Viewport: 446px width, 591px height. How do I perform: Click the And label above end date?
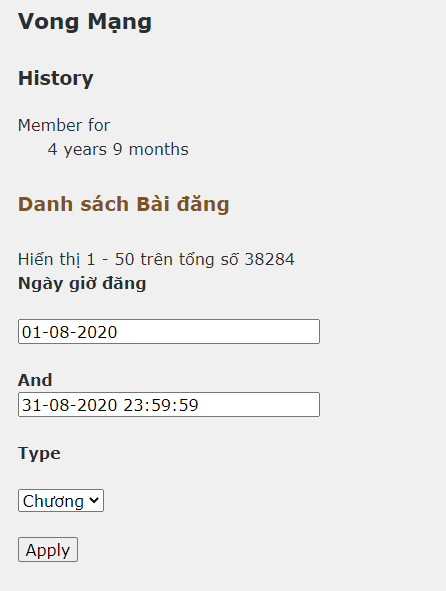(35, 380)
